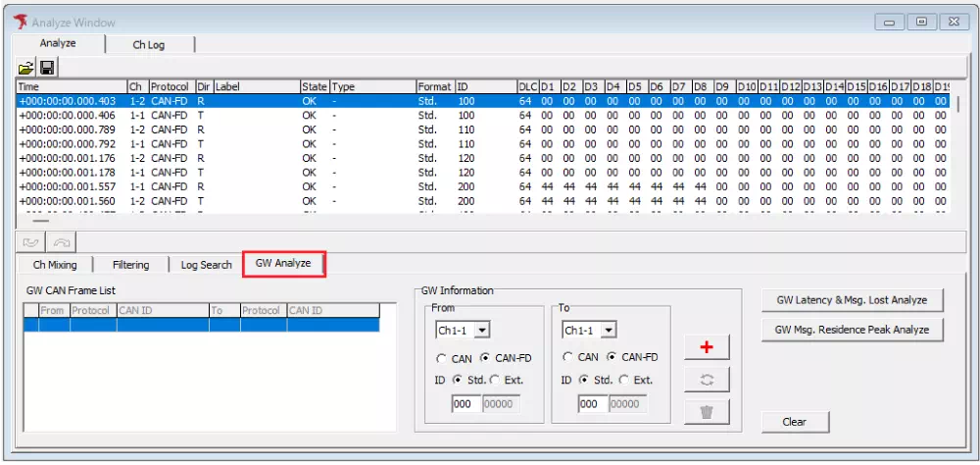This screenshot has height=465, width=980.
Task: Open the Filtering tab
Action: coord(130,265)
